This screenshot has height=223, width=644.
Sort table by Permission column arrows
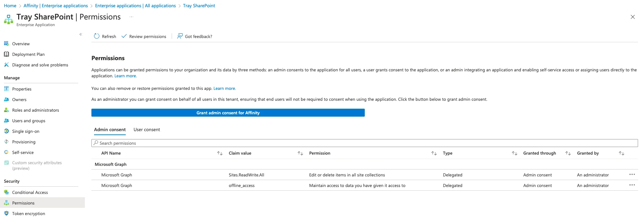(x=434, y=153)
